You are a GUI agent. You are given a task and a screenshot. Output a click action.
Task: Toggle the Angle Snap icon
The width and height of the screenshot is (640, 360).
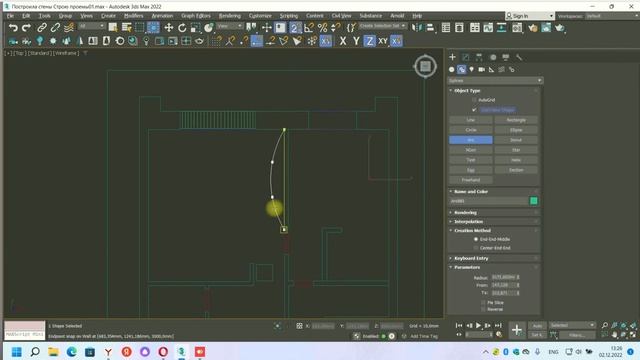click(x=309, y=28)
